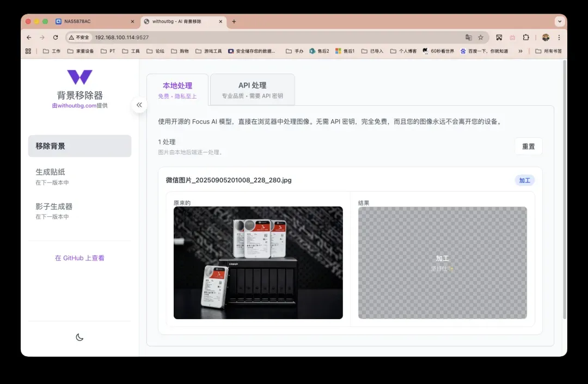Click the user profile avatar in toolbar

click(x=546, y=38)
